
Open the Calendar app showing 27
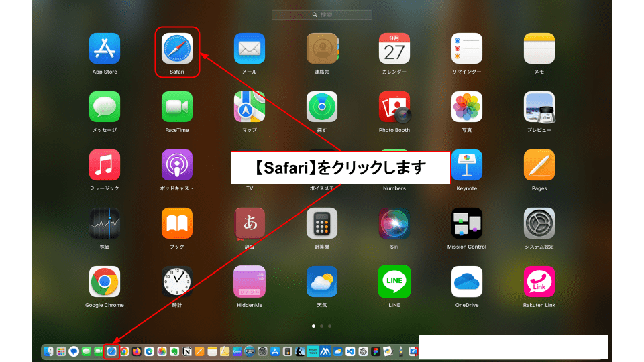coord(394,49)
